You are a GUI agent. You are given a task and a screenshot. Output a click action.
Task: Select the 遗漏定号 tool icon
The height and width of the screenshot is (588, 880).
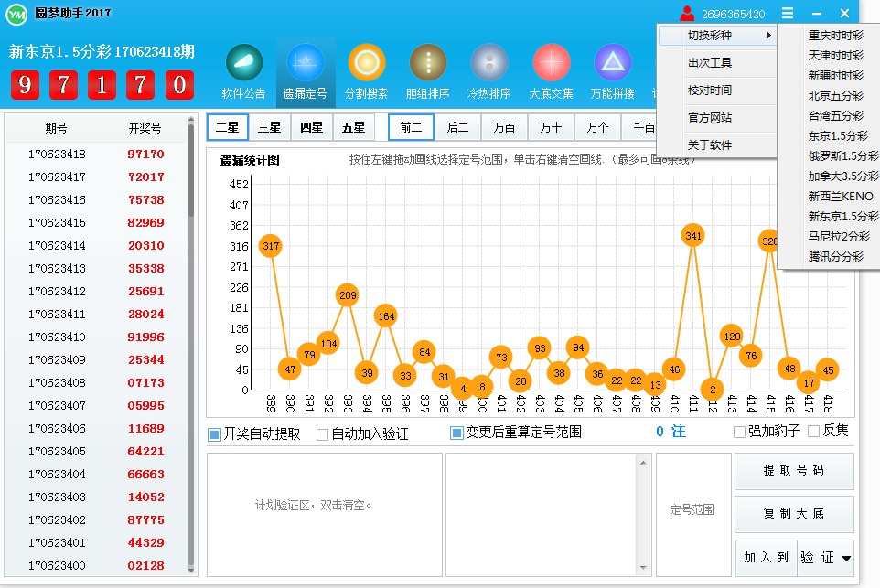[305, 66]
